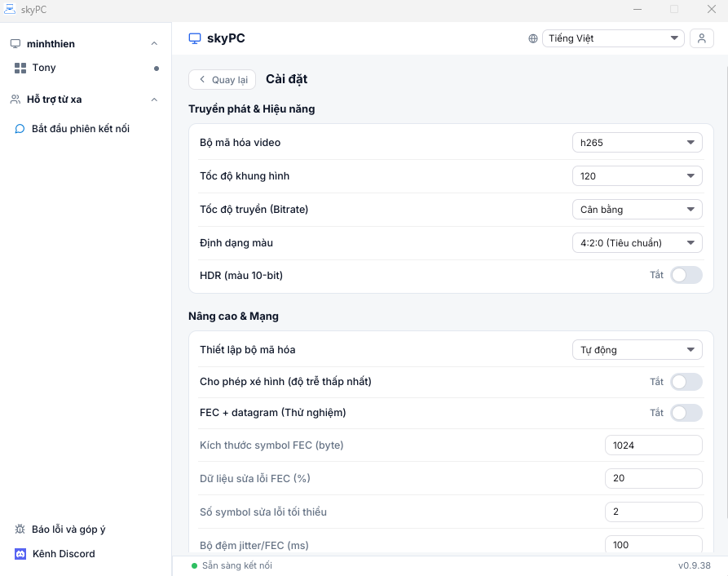
Task: Click the Nâng cao & Mạng heading
Action: [x=233, y=317]
